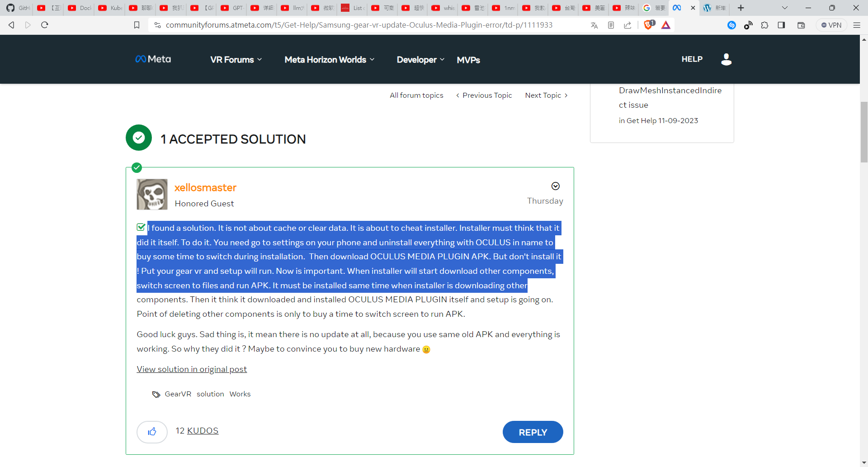
Task: Click the REPLY button
Action: [x=533, y=432]
